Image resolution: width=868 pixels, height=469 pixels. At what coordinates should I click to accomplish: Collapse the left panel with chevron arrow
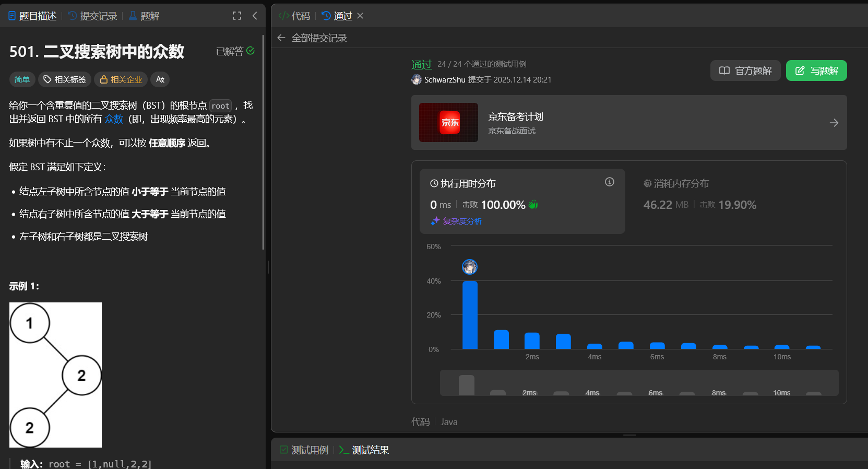point(255,16)
